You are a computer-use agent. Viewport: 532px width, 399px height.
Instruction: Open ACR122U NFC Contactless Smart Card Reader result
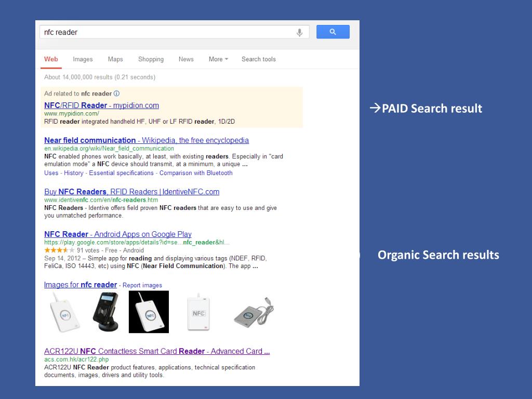point(157,351)
